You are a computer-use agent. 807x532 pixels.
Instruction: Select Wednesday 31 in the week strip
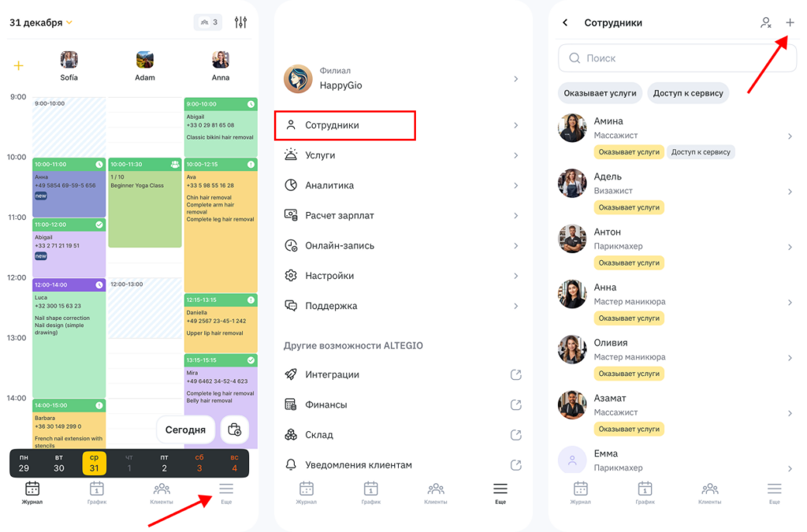coord(95,463)
